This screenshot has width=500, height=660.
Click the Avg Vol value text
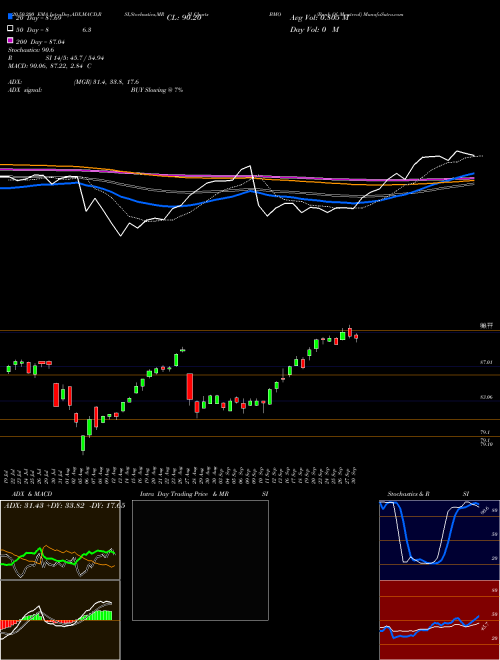(319, 18)
